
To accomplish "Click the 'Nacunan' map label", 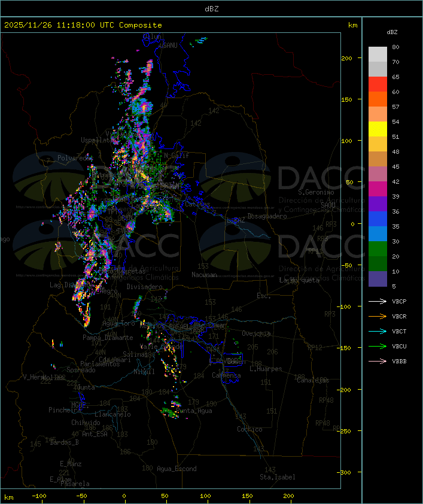I will point(204,275).
